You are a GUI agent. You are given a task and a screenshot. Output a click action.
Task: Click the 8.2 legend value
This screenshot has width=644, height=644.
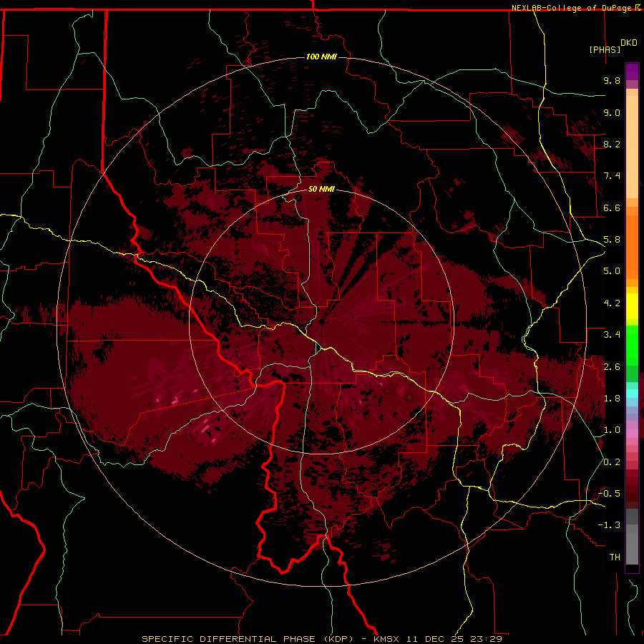coord(612,144)
